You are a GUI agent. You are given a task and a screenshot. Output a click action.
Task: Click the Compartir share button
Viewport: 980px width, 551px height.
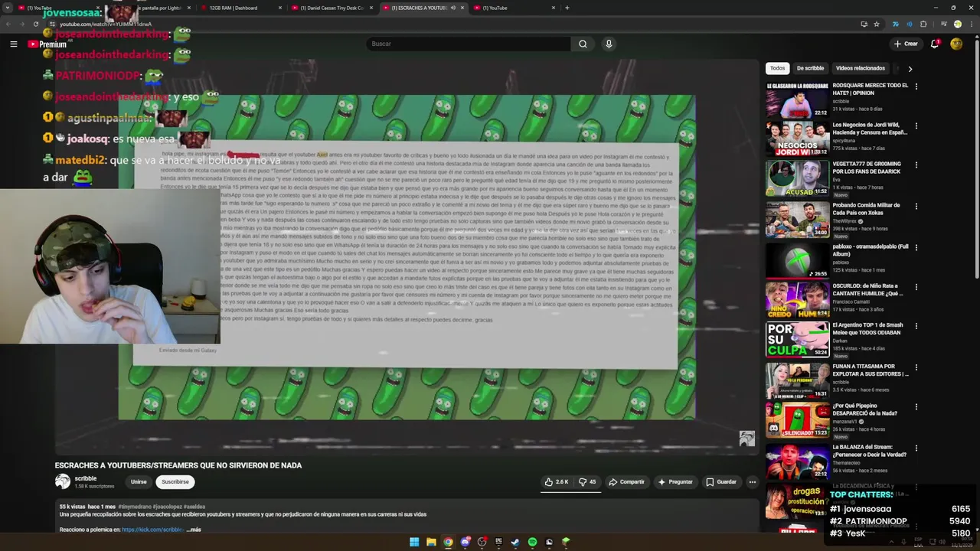coord(626,481)
